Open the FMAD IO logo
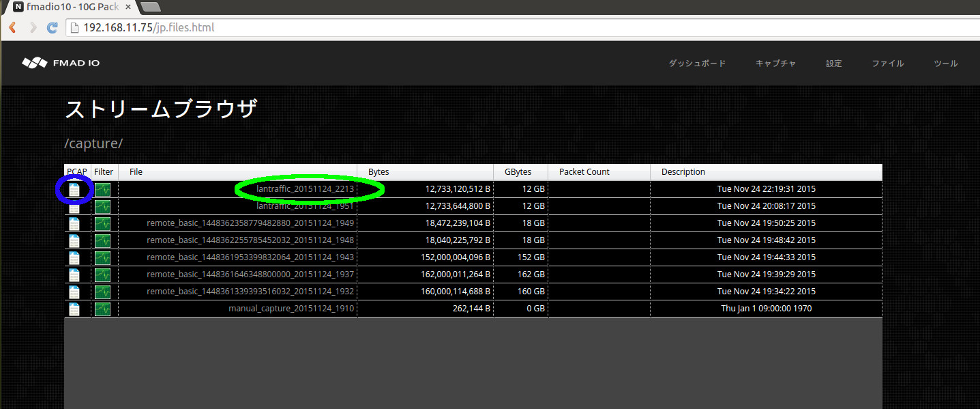Screen dimensions: 980x409 point(60,63)
